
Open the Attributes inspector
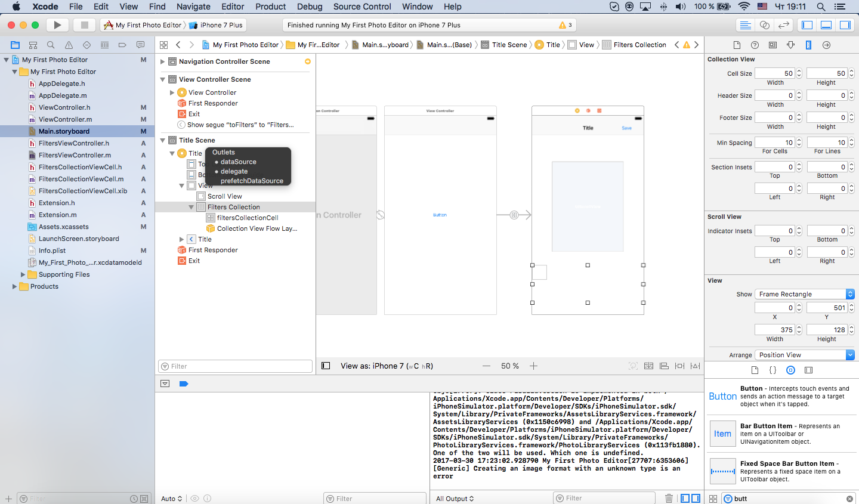[x=790, y=45]
